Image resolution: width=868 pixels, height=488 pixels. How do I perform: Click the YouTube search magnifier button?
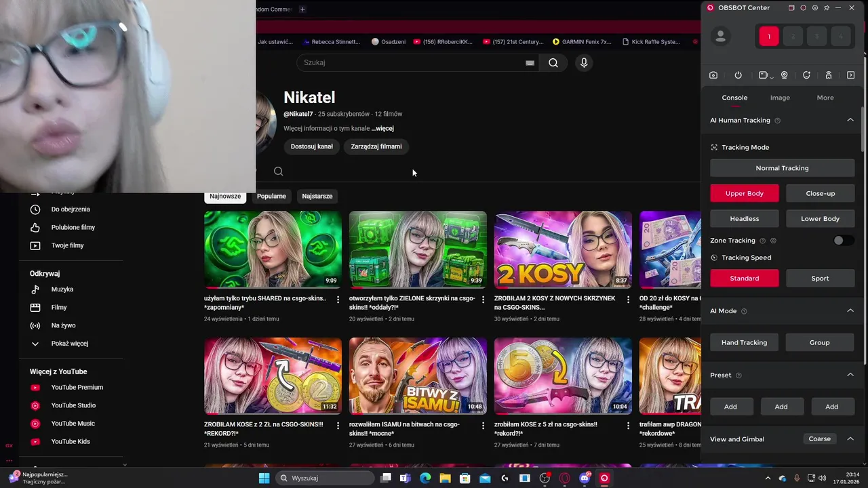coord(553,62)
